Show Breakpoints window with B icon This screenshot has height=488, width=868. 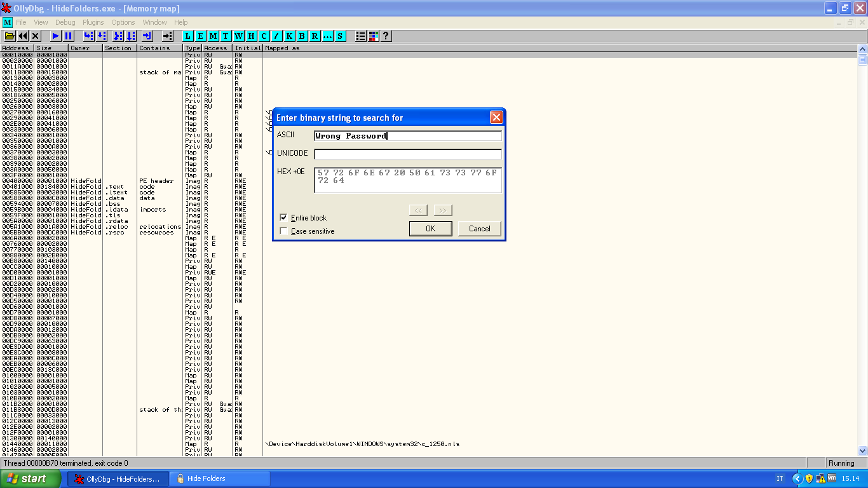[x=302, y=36]
